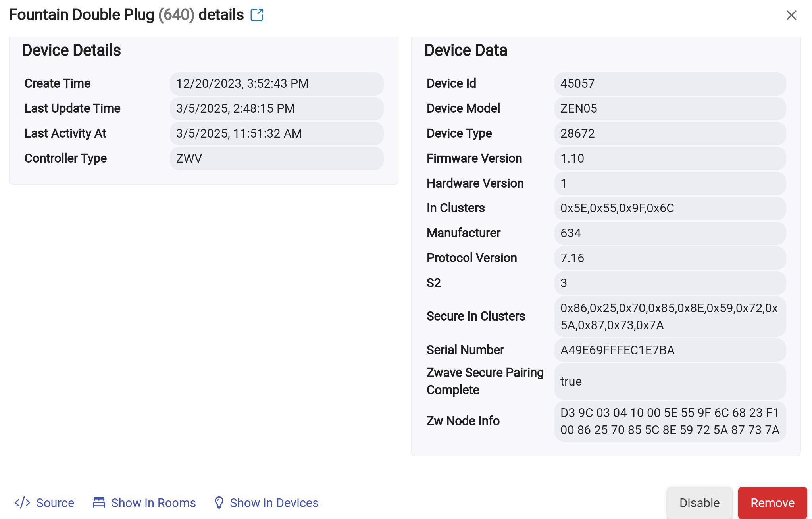Click the Controller Type ZWV field
The width and height of the screenshot is (812, 519).
point(276,159)
